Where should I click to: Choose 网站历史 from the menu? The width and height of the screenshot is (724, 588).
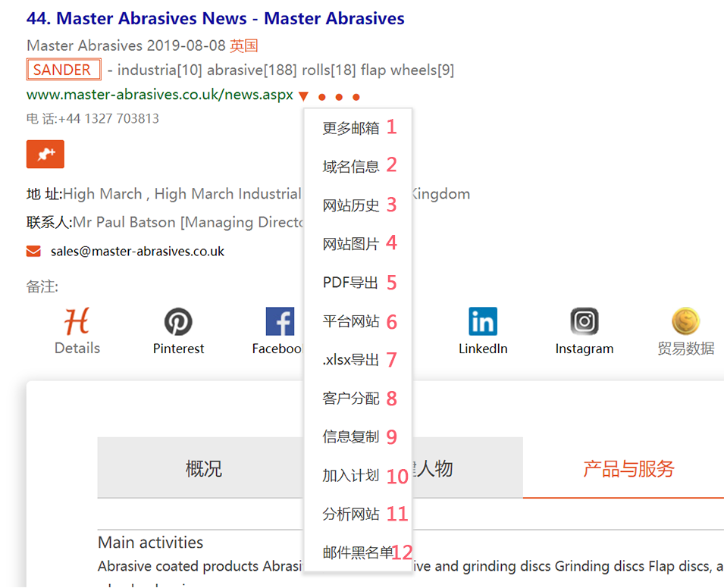351,205
